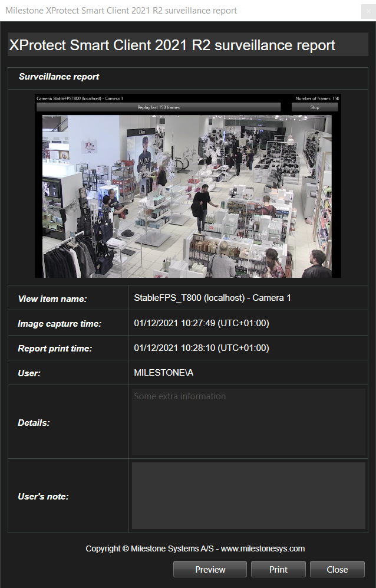Screen dimensions: 376x588
Task: Click the copyright line with www.milestonesys.com
Action: pyautogui.click(x=195, y=548)
